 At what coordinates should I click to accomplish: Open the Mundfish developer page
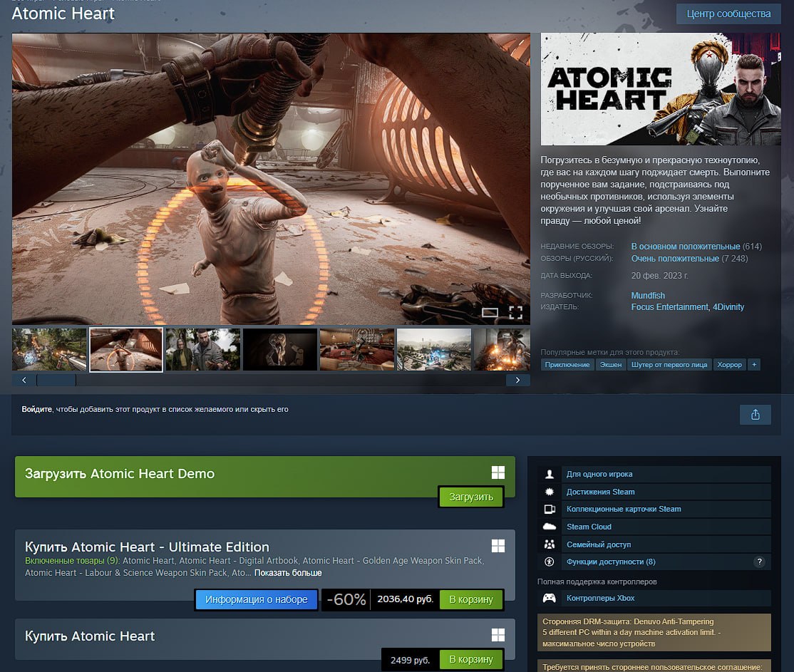point(648,295)
